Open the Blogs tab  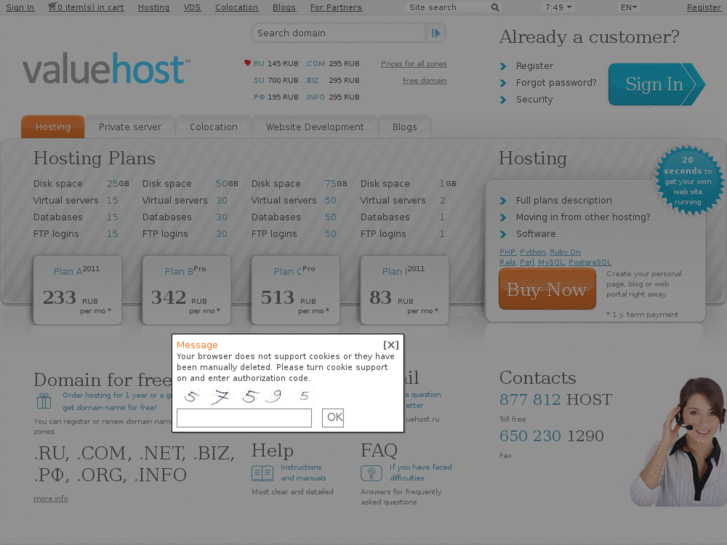click(x=405, y=127)
